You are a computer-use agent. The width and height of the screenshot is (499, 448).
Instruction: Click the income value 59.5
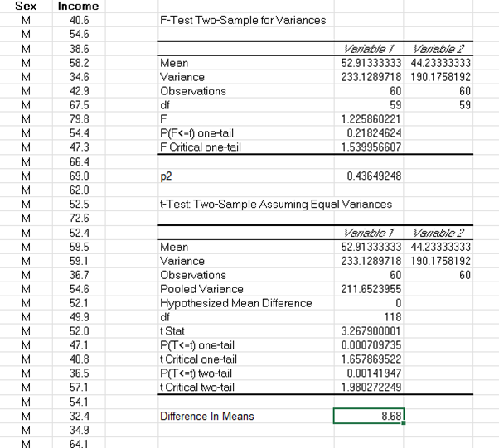point(79,247)
